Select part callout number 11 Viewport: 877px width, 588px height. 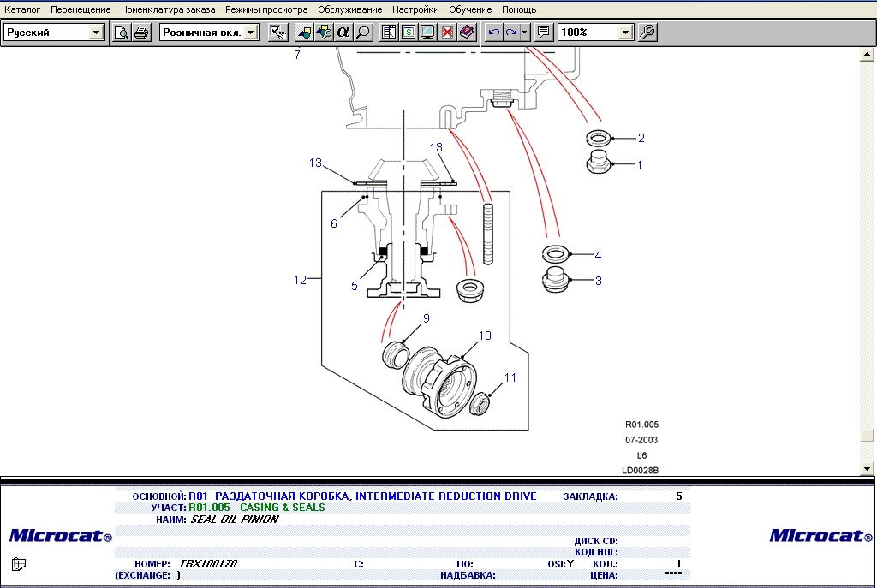pyautogui.click(x=510, y=377)
